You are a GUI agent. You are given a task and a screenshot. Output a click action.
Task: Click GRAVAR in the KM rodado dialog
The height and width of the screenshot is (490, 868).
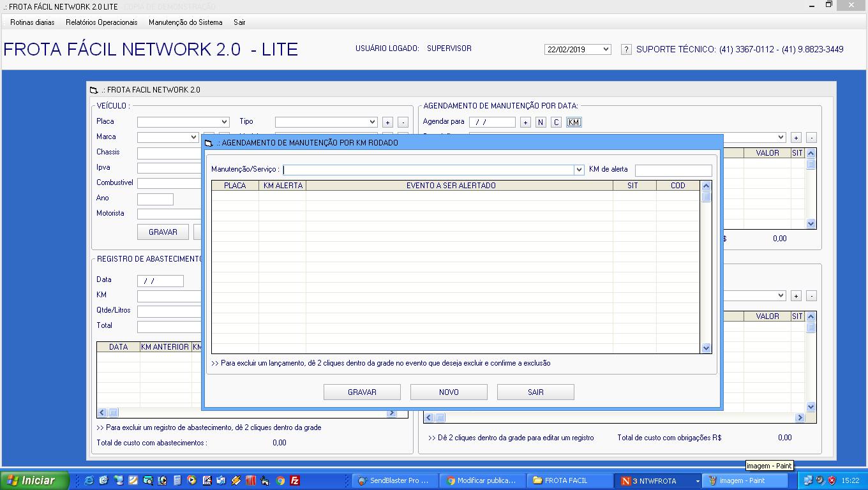click(x=362, y=392)
